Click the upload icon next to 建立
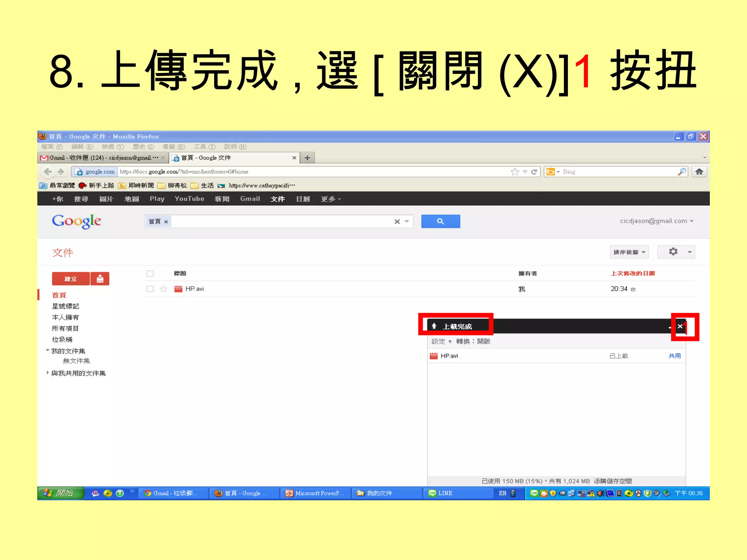Viewport: 747px width, 560px height. (x=100, y=279)
